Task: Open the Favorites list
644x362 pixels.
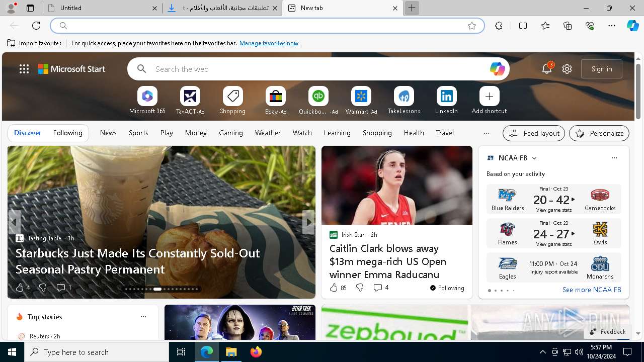Action: coord(545,26)
